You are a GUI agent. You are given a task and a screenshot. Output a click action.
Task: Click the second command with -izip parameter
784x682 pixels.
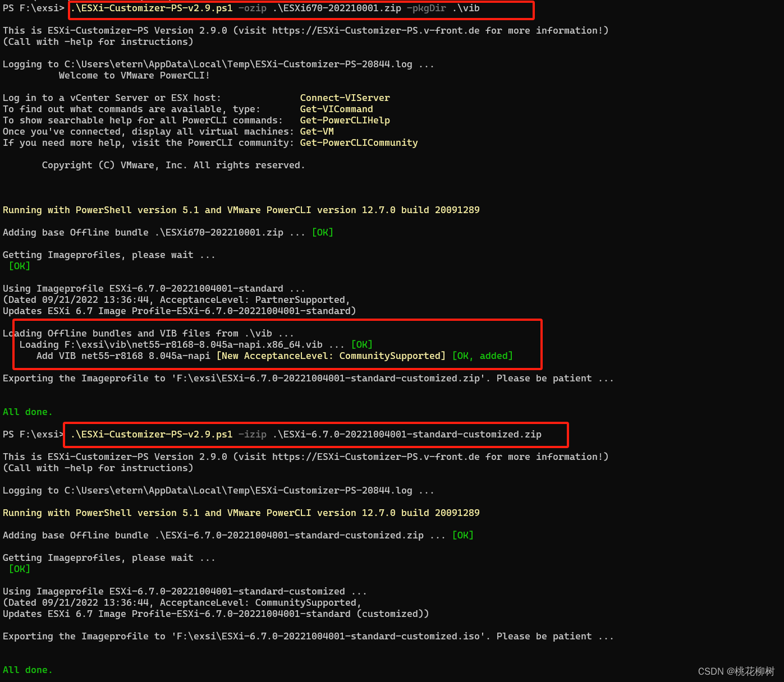[306, 435]
